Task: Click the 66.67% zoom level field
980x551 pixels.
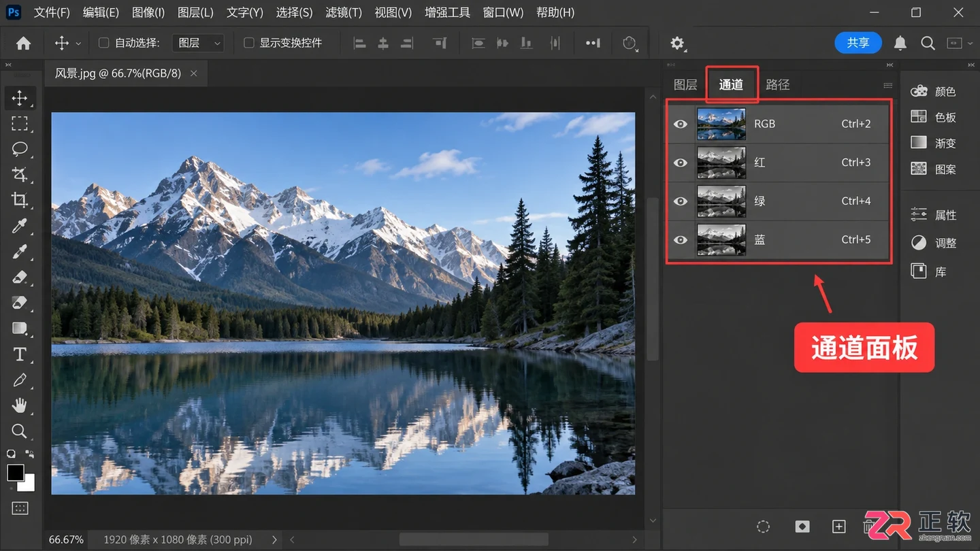Action: click(x=66, y=539)
